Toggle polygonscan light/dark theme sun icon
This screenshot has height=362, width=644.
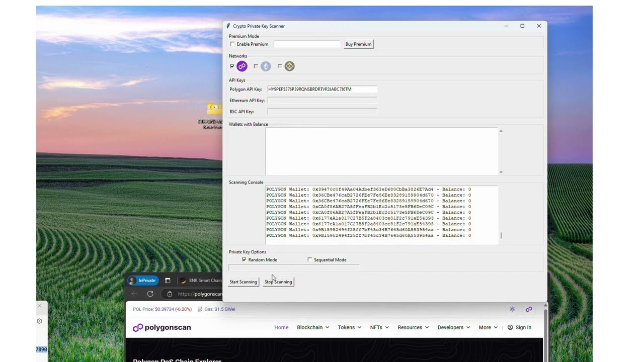512,309
